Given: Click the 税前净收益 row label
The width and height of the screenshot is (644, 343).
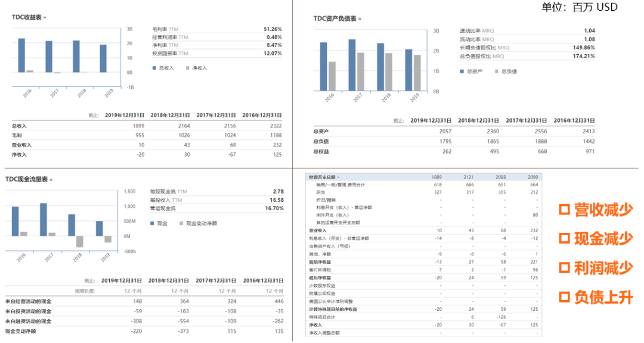Looking at the screenshot, I should point(320,262).
